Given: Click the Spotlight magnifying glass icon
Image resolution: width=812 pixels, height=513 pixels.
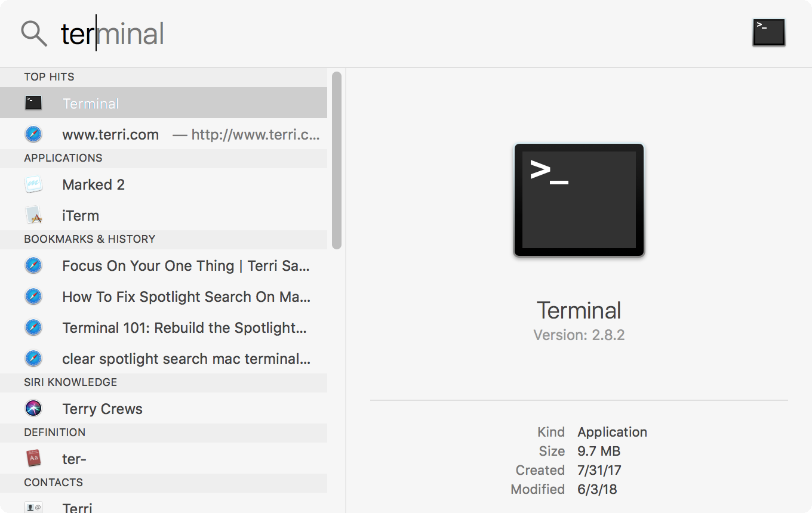Looking at the screenshot, I should 34,33.
